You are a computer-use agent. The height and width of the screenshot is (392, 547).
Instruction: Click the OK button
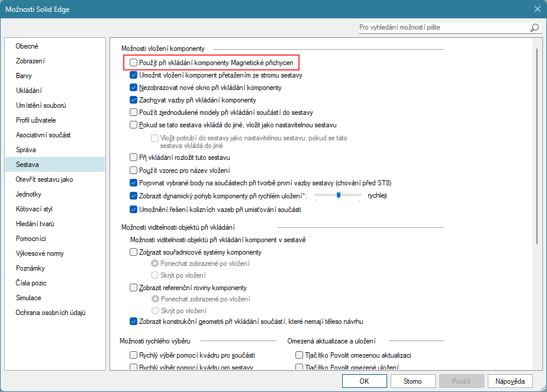(x=364, y=381)
